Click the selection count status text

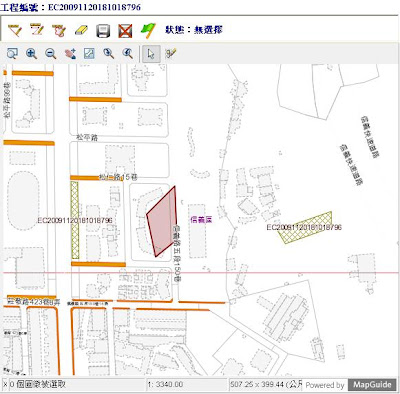pos(37,384)
